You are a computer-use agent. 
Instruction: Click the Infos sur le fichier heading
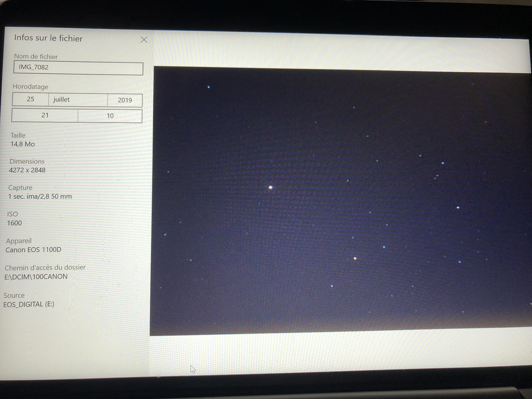(48, 38)
